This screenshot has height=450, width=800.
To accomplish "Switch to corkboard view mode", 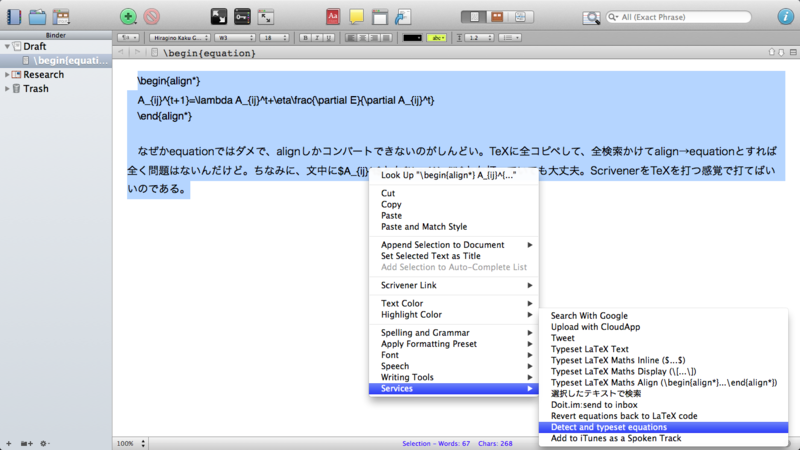I will (497, 17).
